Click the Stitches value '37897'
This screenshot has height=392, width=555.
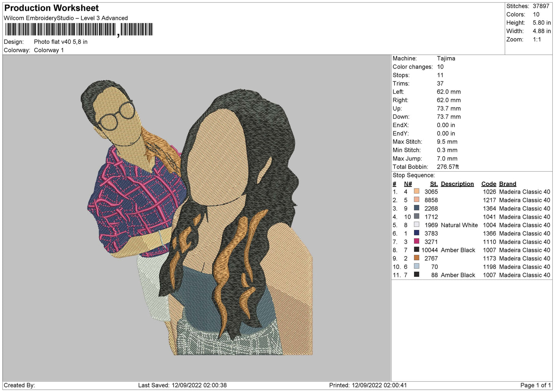[541, 6]
